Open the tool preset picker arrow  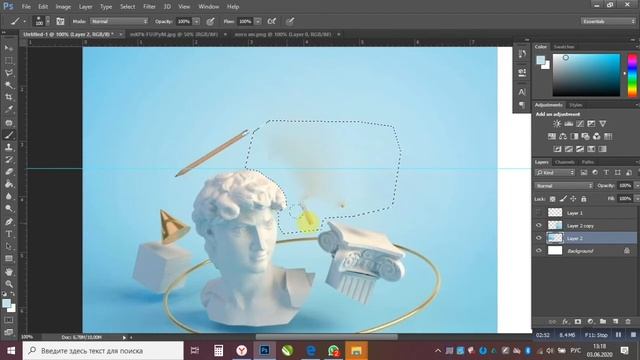tap(25, 21)
